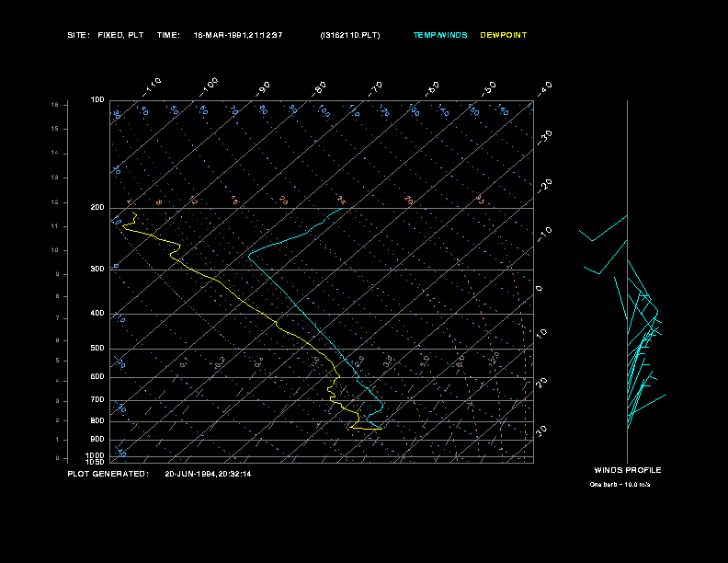Viewport: 728px width, 563px height.
Task: Click the yellow DEWPOINT legend label
Action: pyautogui.click(x=504, y=35)
